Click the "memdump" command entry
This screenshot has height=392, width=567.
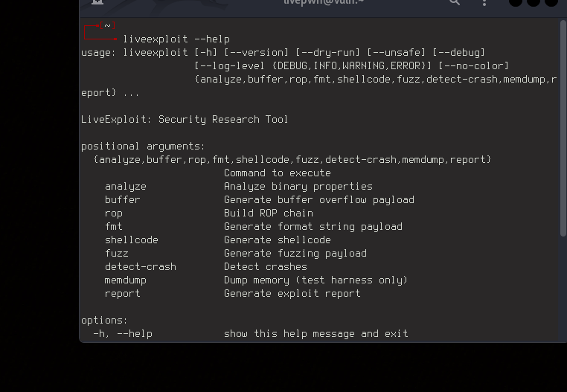click(126, 280)
